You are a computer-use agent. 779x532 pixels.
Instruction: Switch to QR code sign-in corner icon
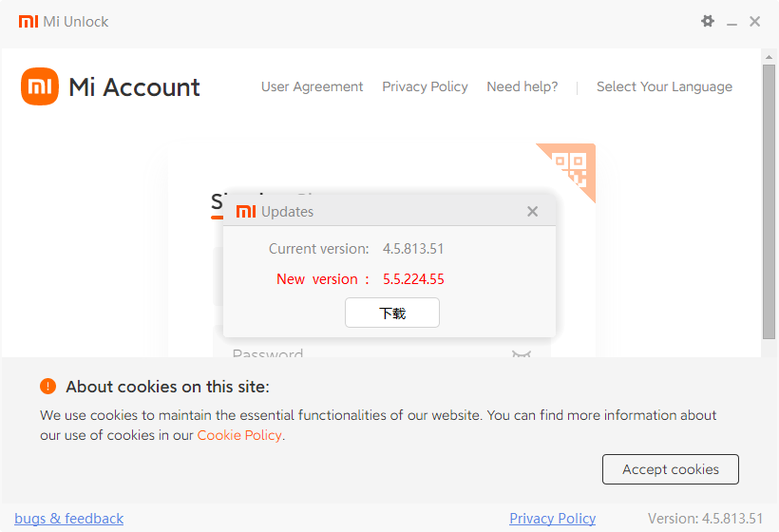coord(571,167)
